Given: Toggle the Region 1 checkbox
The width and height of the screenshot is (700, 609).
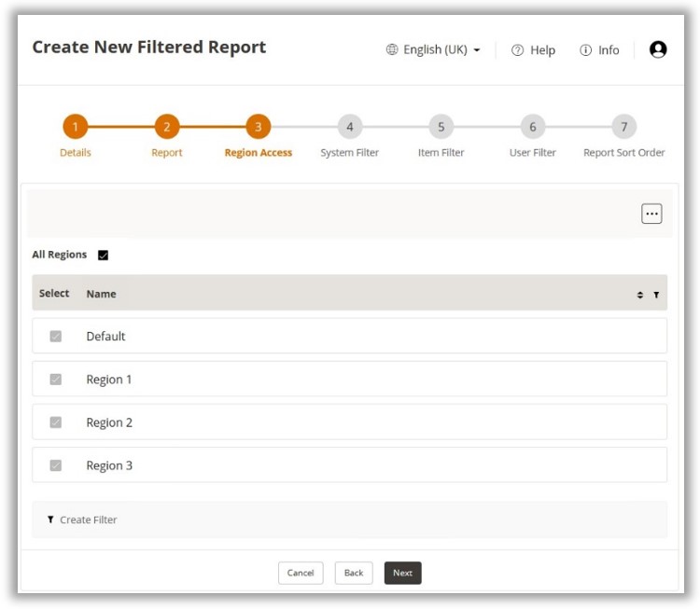Looking at the screenshot, I should coord(55,380).
